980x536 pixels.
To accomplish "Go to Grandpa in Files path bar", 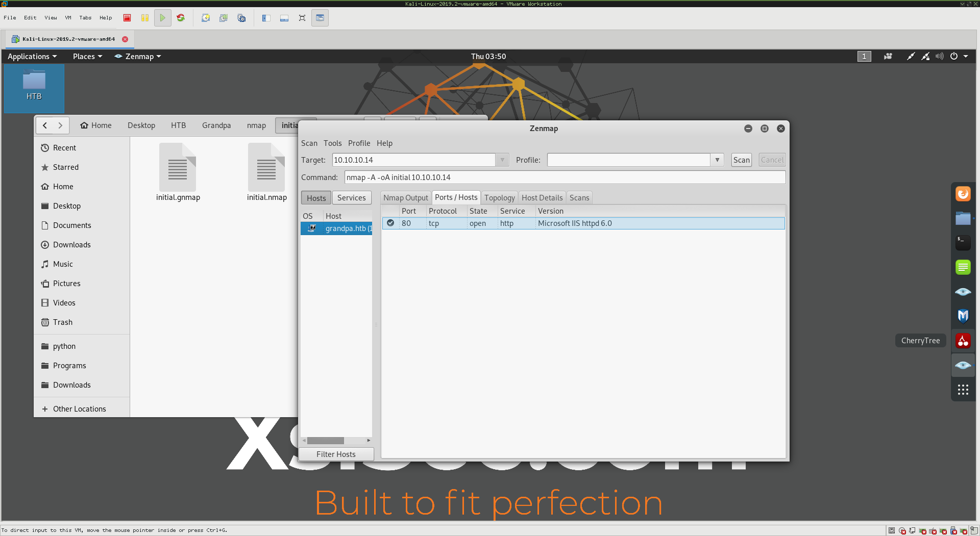I will [x=216, y=125].
